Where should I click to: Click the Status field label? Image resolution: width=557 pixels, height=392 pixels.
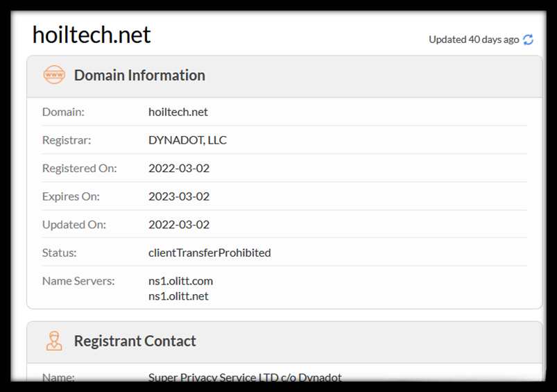[x=60, y=253]
